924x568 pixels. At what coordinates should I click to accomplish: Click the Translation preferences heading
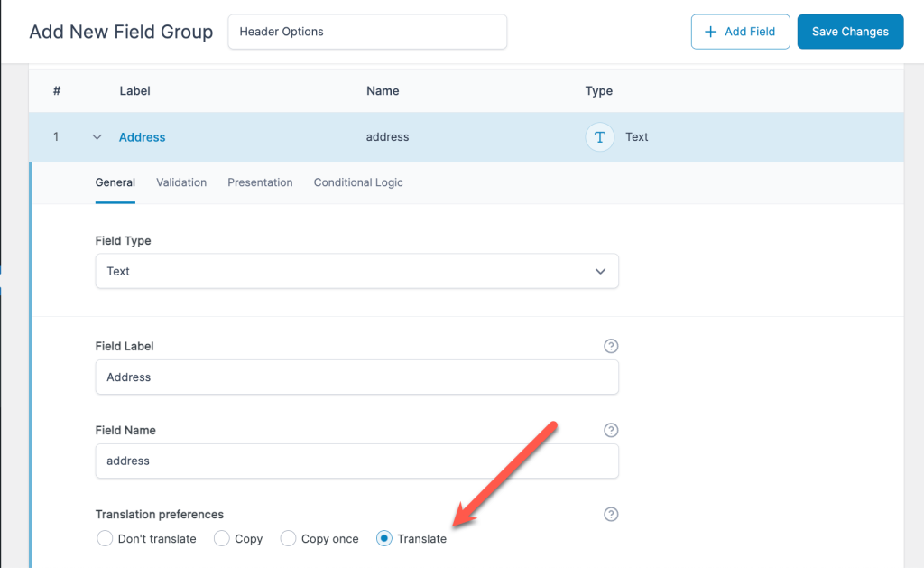pyautogui.click(x=159, y=515)
